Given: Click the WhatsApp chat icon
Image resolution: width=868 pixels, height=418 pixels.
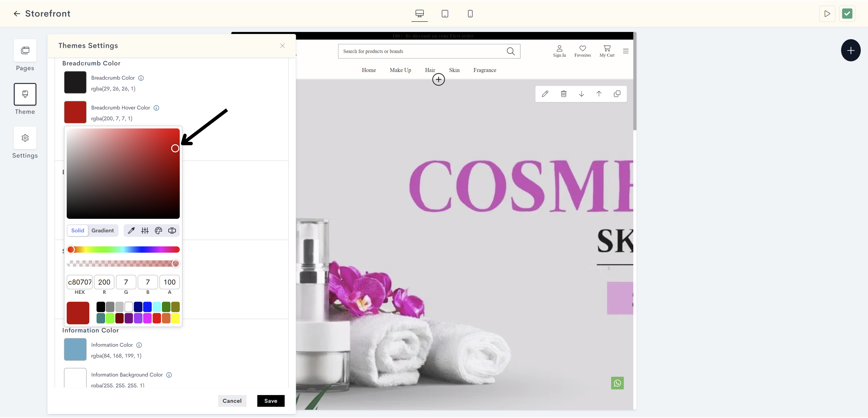Looking at the screenshot, I should click(617, 383).
